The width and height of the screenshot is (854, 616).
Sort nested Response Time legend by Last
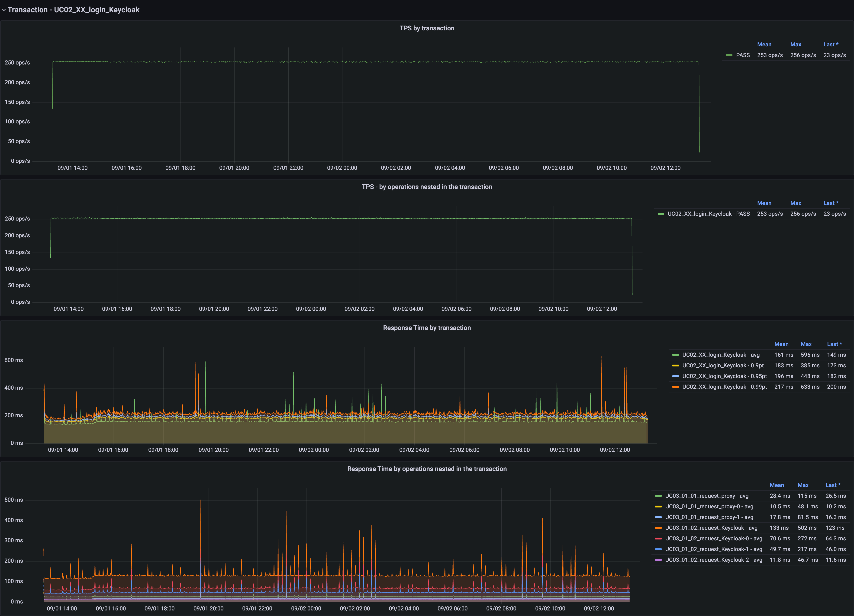pos(833,485)
